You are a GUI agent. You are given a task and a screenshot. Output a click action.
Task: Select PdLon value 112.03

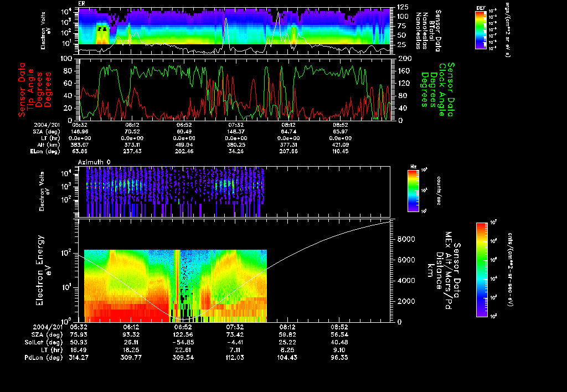pyautogui.click(x=235, y=357)
